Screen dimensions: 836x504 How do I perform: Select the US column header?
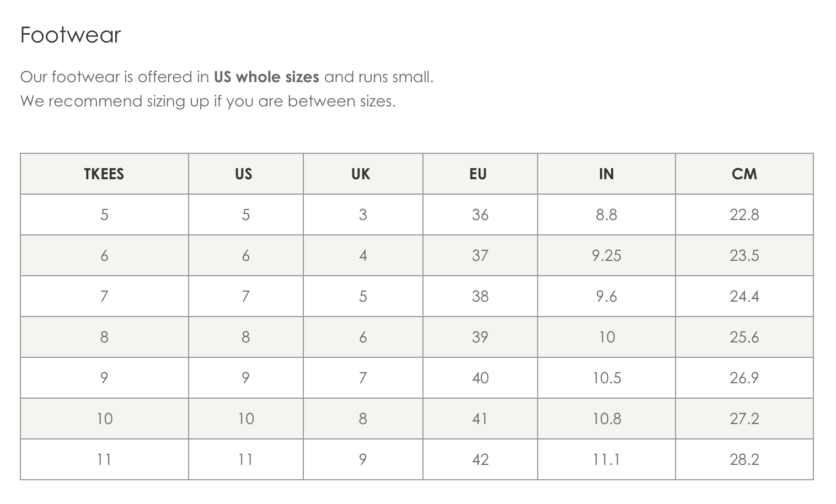click(245, 174)
